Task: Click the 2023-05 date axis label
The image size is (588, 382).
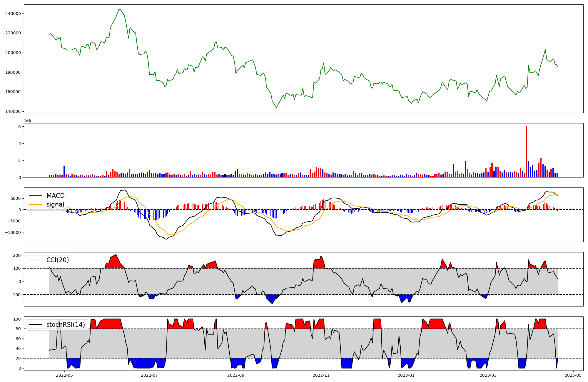Action: click(x=573, y=375)
